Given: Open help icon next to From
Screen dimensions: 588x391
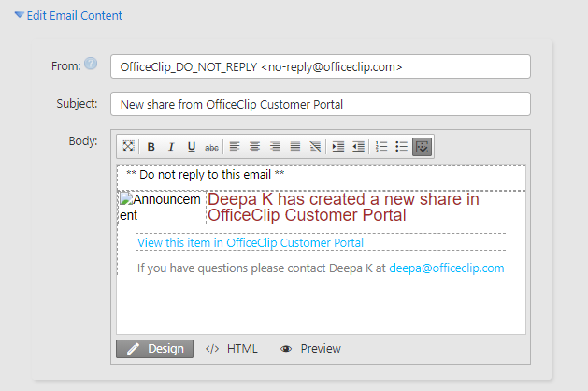Looking at the screenshot, I should [91, 64].
